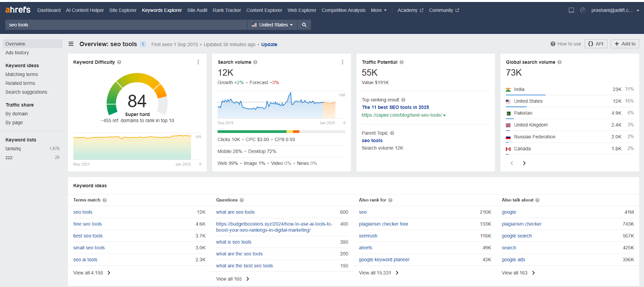Select Ads history in sidebar
The height and width of the screenshot is (287, 644).
click(17, 53)
